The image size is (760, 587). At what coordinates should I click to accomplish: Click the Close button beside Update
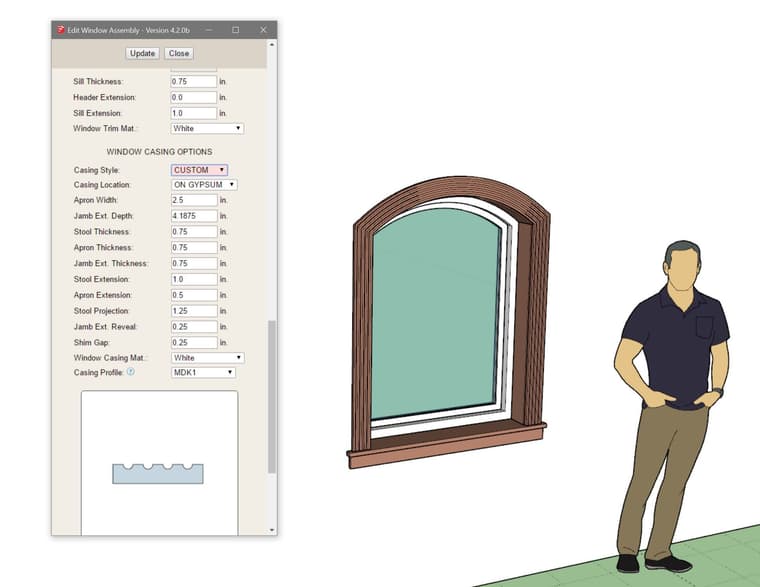click(178, 53)
